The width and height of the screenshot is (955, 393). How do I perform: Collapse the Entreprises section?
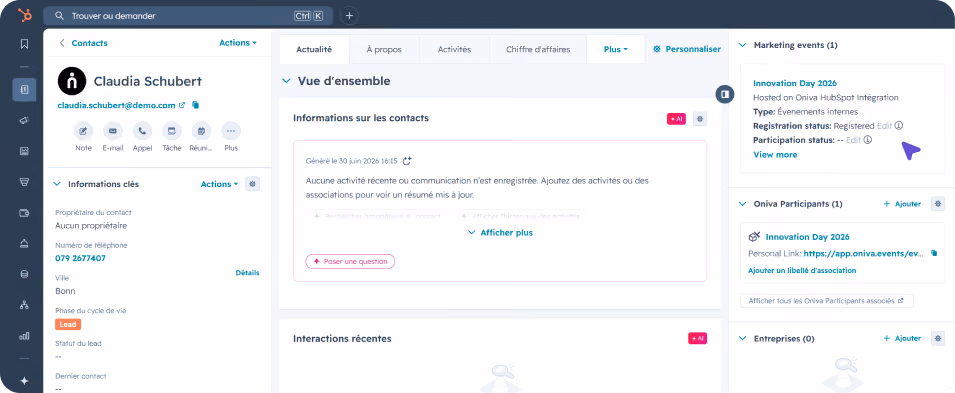click(742, 339)
